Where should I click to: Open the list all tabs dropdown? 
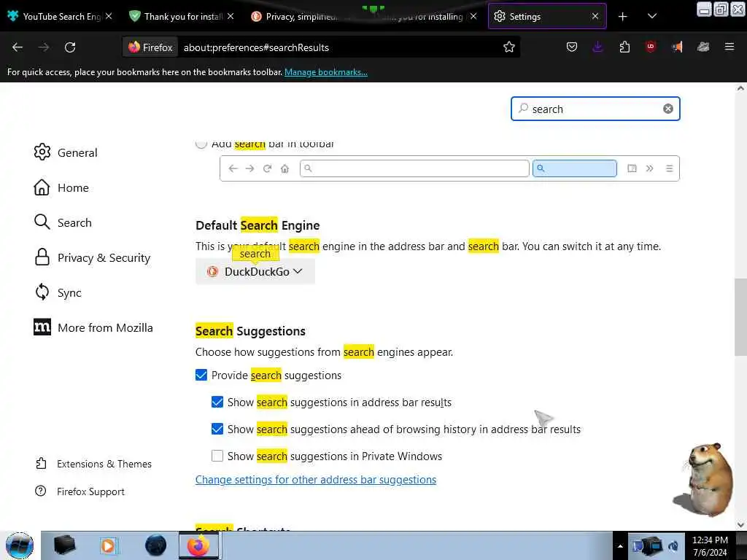pyautogui.click(x=652, y=17)
